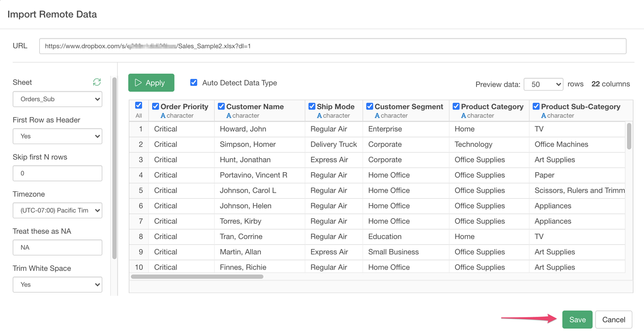Click the data type icon under Product Sub-Category
This screenshot has width=644, height=335.
pos(544,116)
